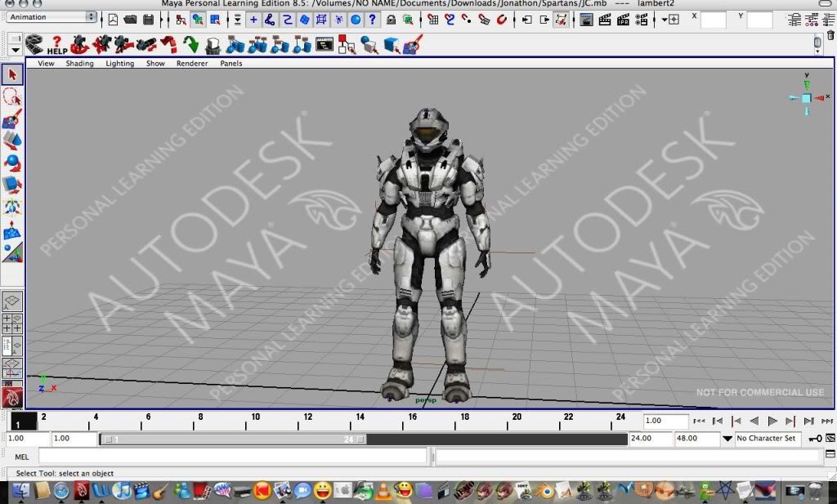837x504 pixels.
Task: Enable snap to view planes magnet icon
Action: [x=484, y=20]
